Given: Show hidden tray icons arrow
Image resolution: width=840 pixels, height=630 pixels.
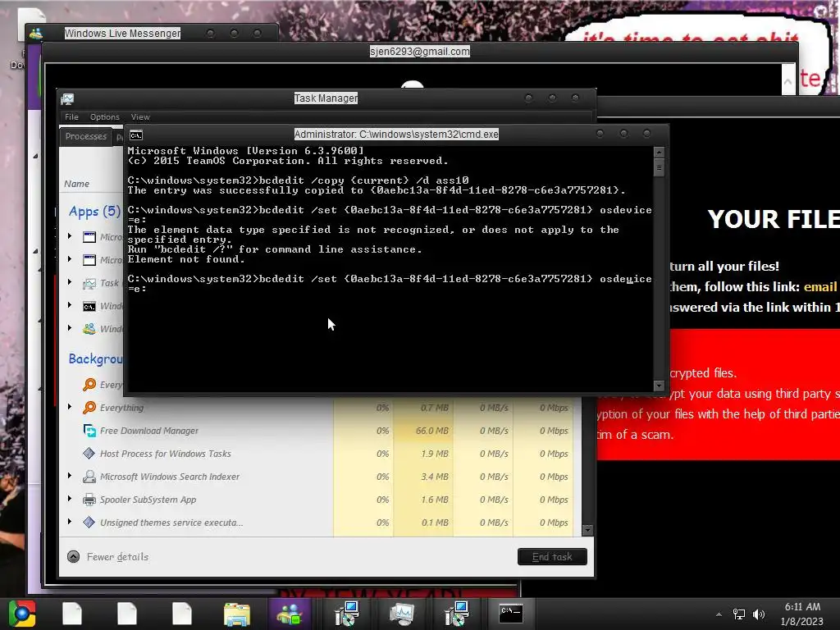Looking at the screenshot, I should coord(719,614).
